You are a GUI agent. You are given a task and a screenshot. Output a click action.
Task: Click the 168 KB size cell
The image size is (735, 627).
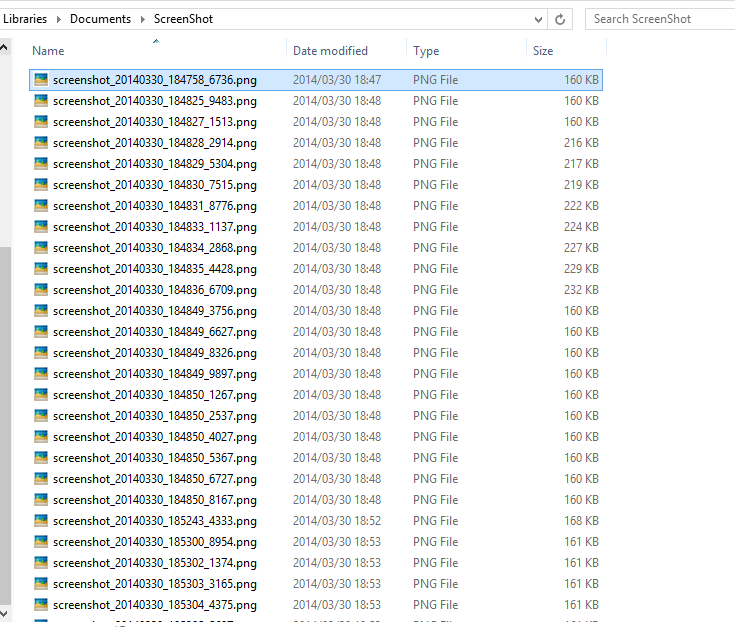[581, 521]
